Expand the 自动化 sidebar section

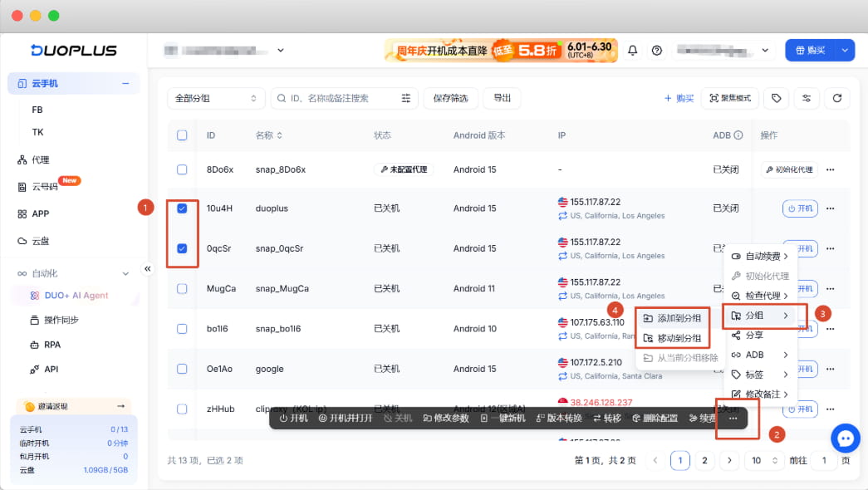click(125, 273)
